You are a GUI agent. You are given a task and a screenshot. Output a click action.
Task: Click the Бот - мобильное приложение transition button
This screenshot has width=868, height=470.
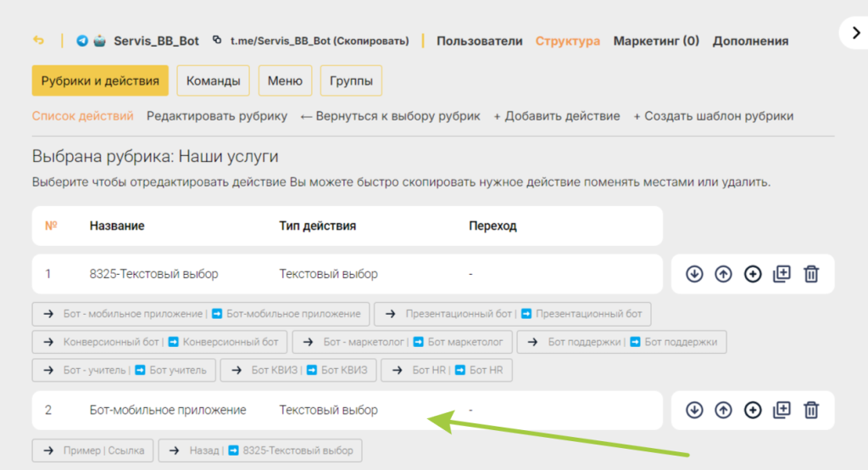pos(200,314)
